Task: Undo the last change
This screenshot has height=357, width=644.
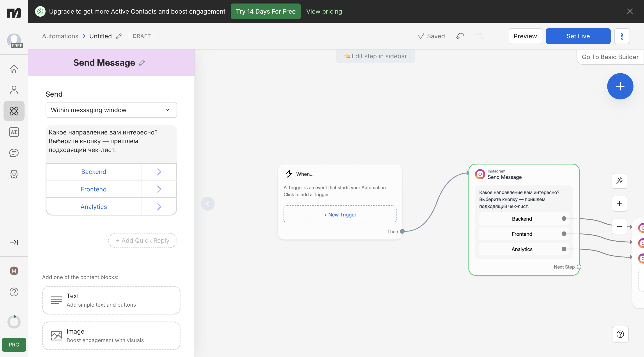Action: tap(460, 36)
